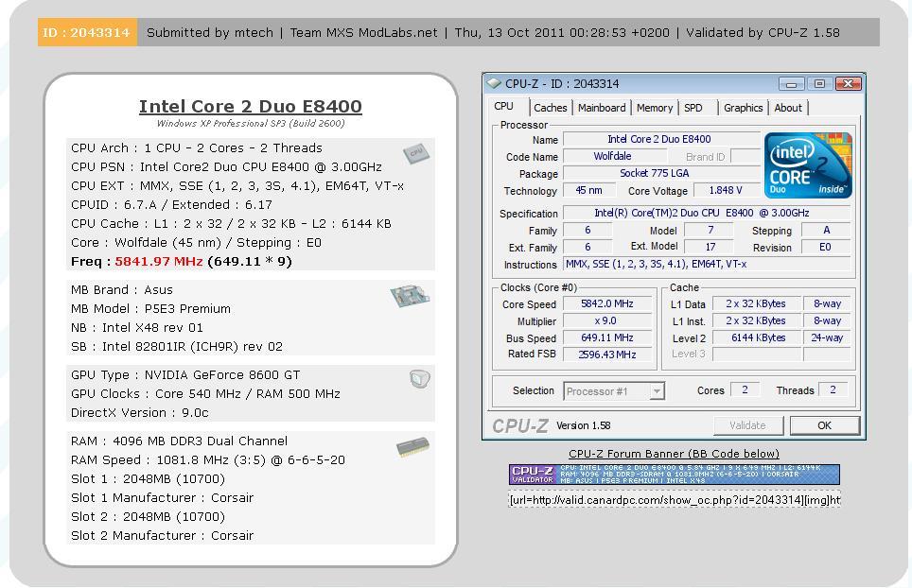Click the CPU-Z Version 1.58 label
Viewport: 912px width, 588px height.
point(584,425)
